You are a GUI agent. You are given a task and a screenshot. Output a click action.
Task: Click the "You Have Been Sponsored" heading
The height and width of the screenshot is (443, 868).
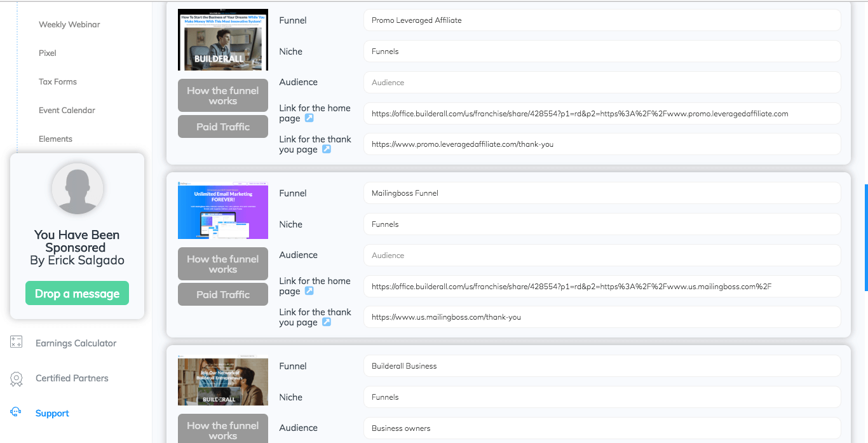tap(77, 241)
